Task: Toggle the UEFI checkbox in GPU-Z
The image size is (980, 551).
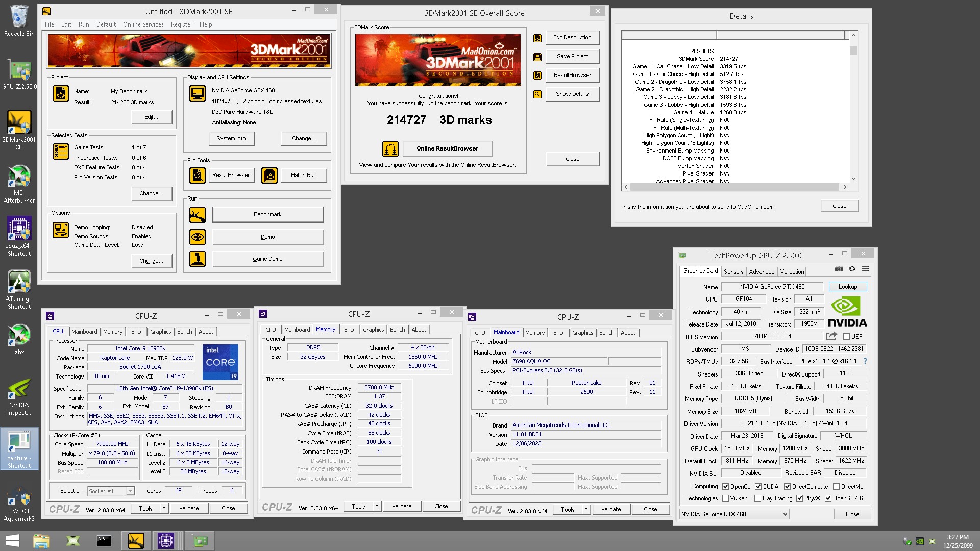Action: pyautogui.click(x=846, y=337)
